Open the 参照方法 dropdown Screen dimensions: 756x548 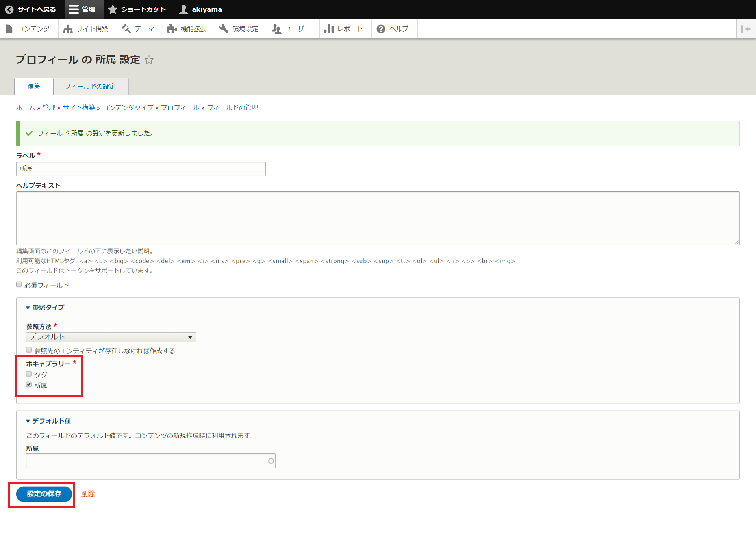coord(111,337)
